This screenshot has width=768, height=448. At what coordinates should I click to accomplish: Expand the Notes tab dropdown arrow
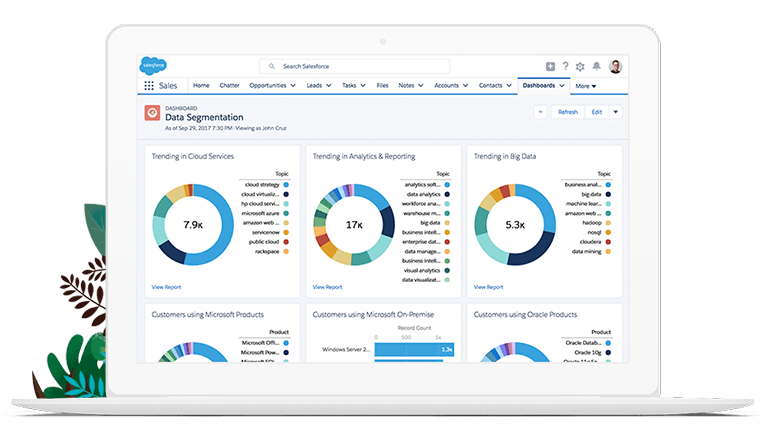point(421,85)
